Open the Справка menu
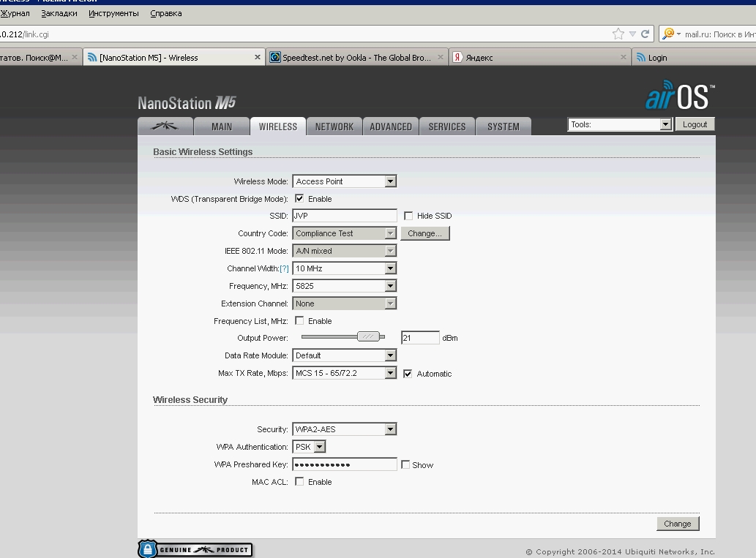The width and height of the screenshot is (756, 558). pyautogui.click(x=166, y=13)
